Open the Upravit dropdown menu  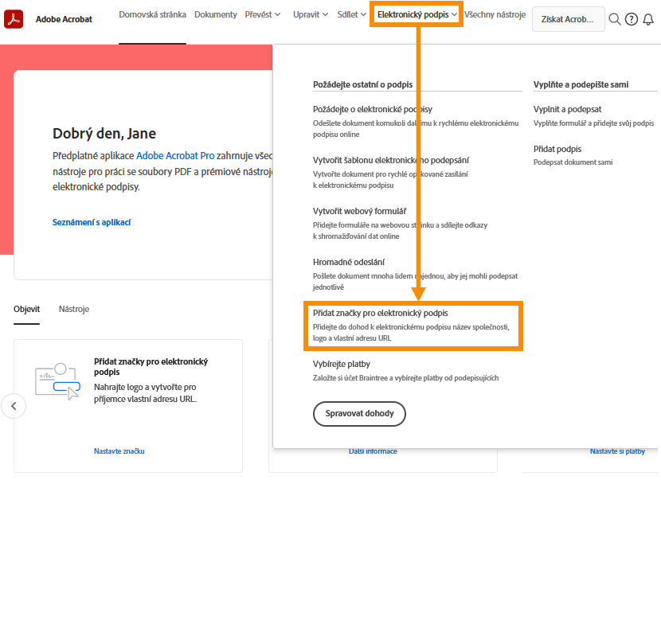[x=310, y=14]
